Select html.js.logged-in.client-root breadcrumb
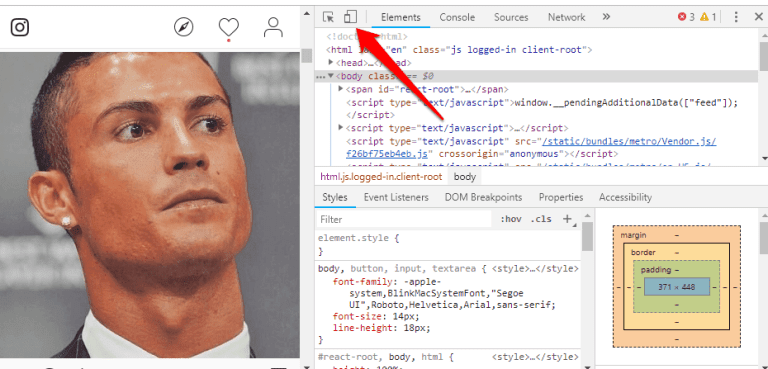 (x=381, y=177)
